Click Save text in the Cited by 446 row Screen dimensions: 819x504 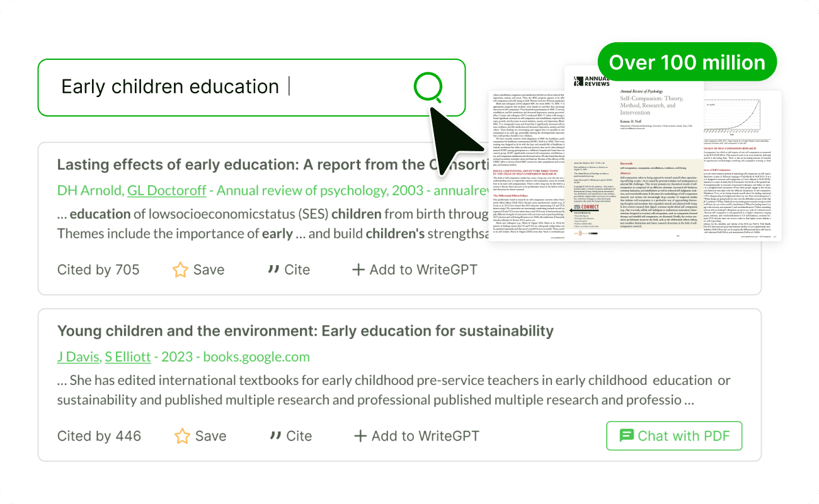(x=210, y=436)
